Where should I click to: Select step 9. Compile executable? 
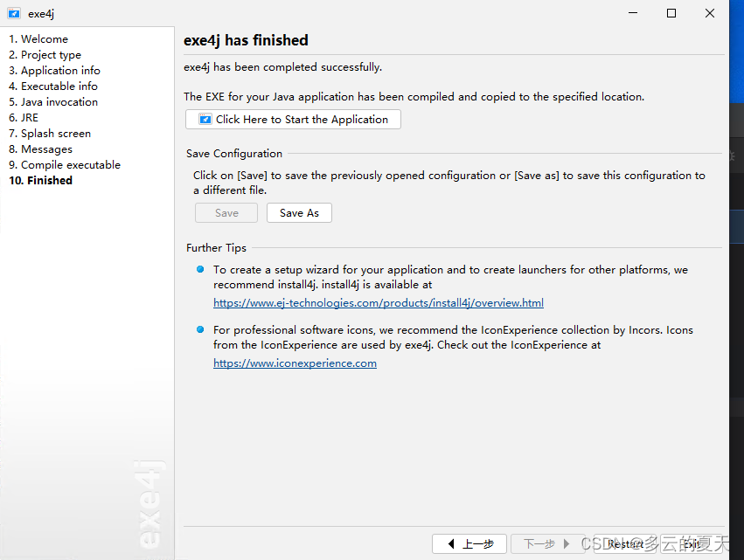coord(65,165)
